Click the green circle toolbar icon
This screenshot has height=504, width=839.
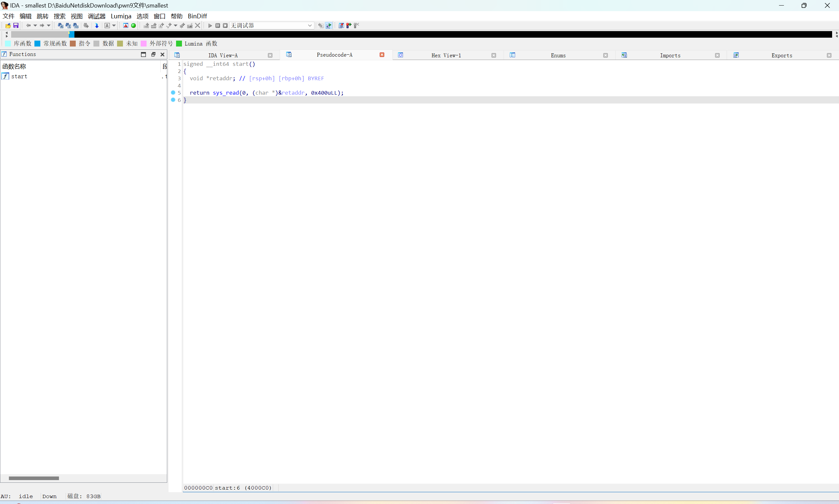tap(133, 26)
